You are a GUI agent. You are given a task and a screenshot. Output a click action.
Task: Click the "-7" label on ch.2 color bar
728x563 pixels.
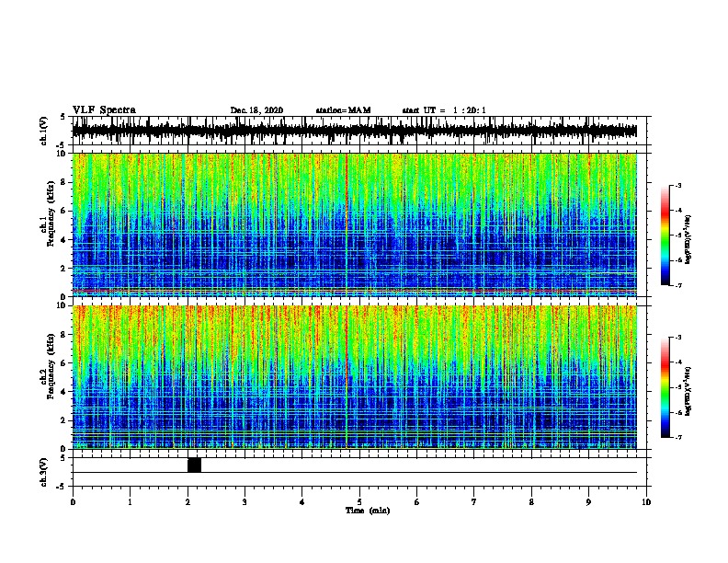[x=678, y=438]
